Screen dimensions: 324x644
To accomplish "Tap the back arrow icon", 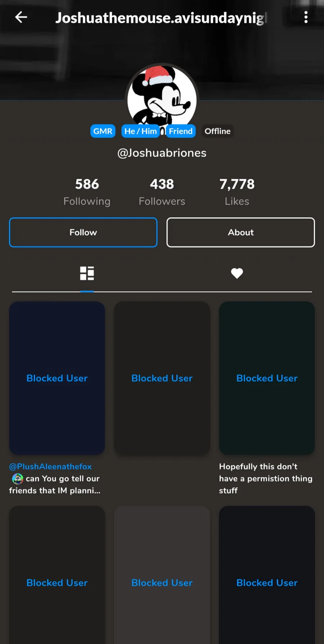I will [21, 17].
